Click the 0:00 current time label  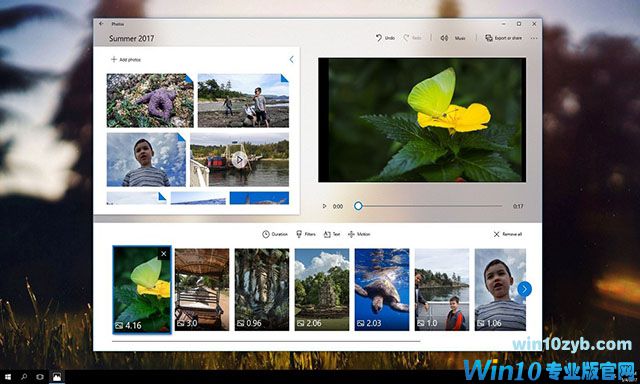(x=338, y=206)
